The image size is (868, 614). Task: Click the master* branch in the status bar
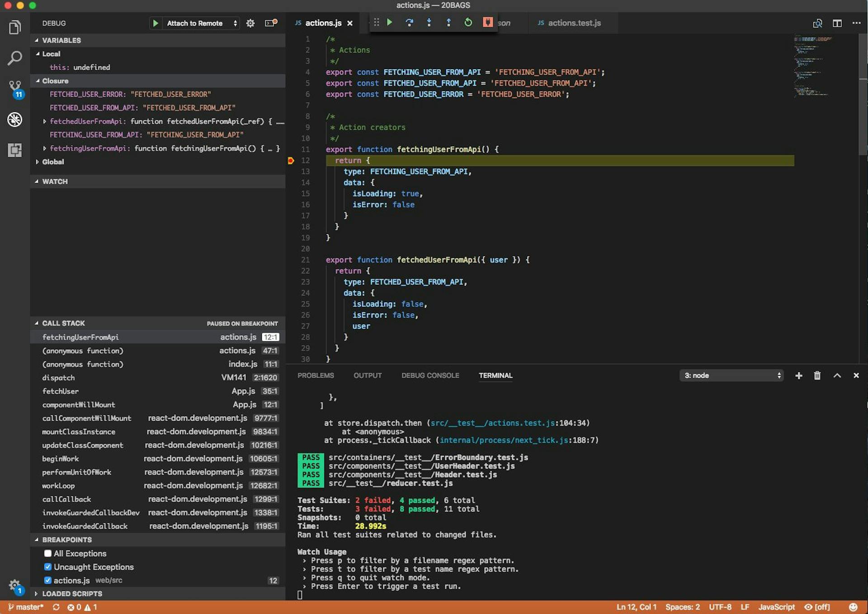(x=26, y=607)
